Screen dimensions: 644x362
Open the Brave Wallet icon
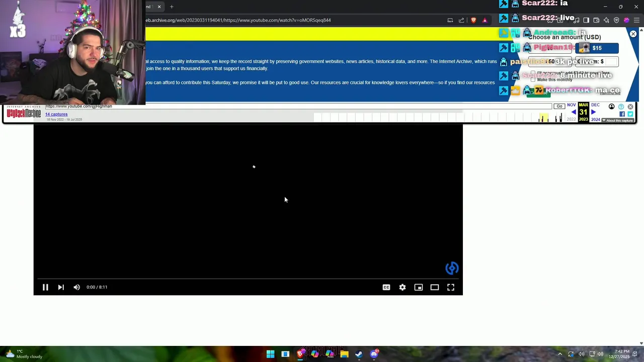[x=596, y=20]
